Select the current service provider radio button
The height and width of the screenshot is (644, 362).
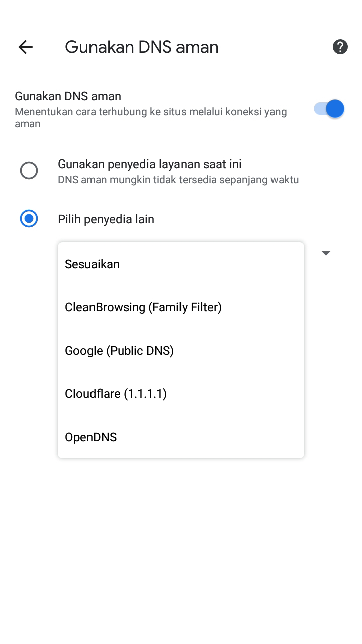coord(29,171)
